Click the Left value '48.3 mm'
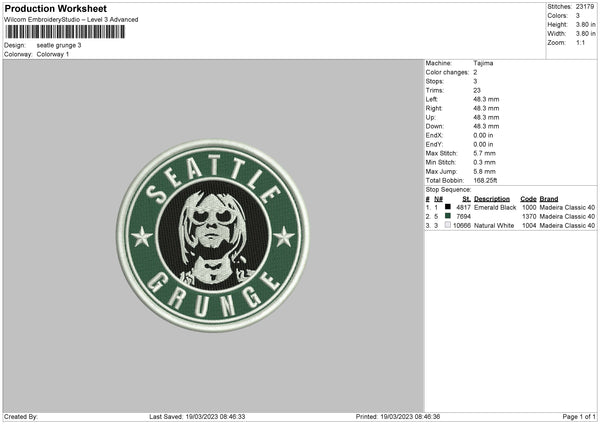Image resolution: width=600 pixels, height=424 pixels. point(486,99)
